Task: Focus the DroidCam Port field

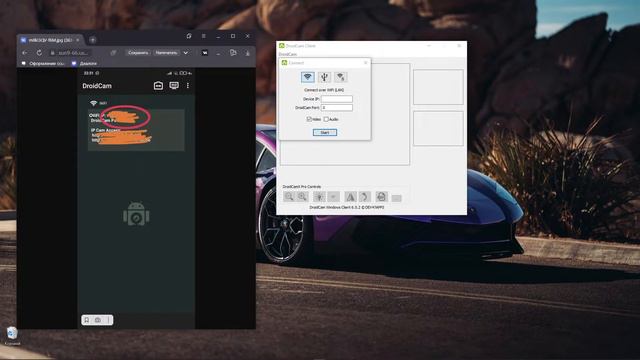Action: (337, 108)
